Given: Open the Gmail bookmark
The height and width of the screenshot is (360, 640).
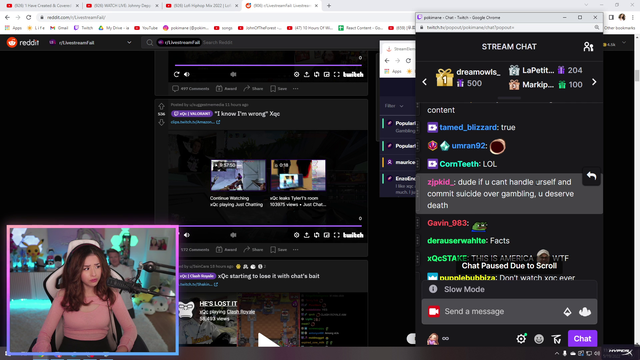Looking at the screenshot, I should (x=59, y=28).
